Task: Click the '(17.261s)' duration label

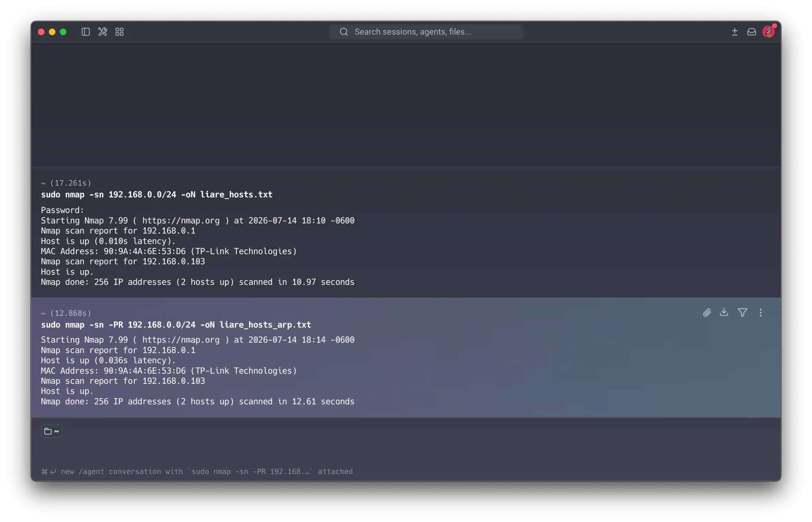Action: pyautogui.click(x=71, y=183)
